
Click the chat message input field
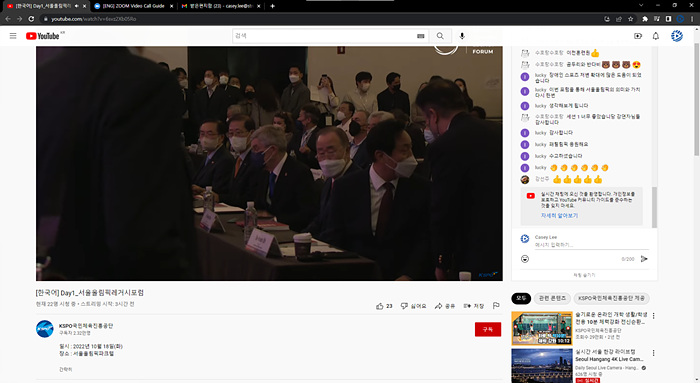[592, 245]
